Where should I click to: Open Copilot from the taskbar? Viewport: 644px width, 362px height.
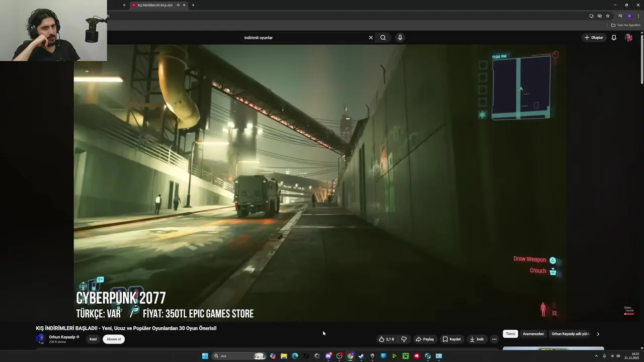pos(273,356)
